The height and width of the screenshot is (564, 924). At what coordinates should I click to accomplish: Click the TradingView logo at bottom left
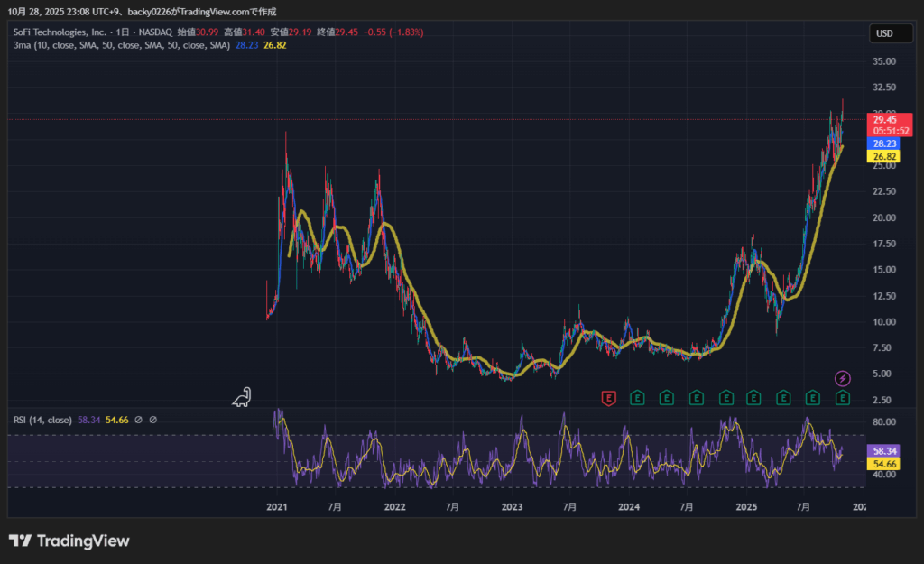pos(69,541)
